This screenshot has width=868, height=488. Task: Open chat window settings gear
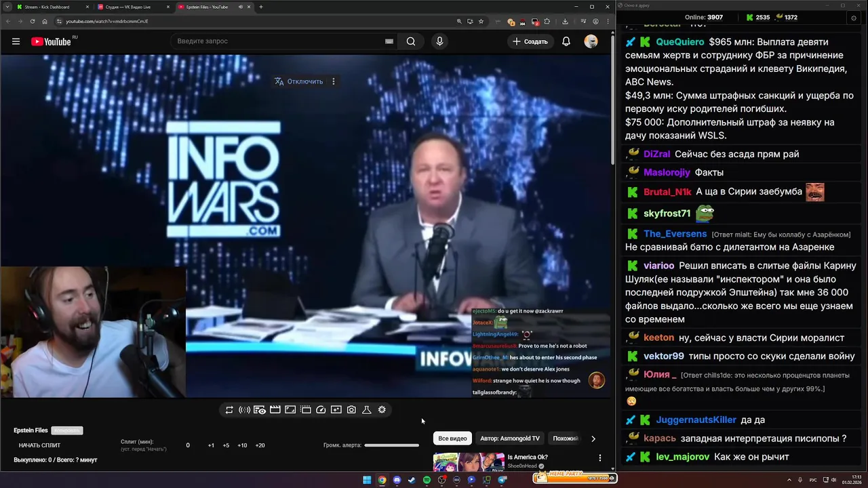(x=853, y=18)
